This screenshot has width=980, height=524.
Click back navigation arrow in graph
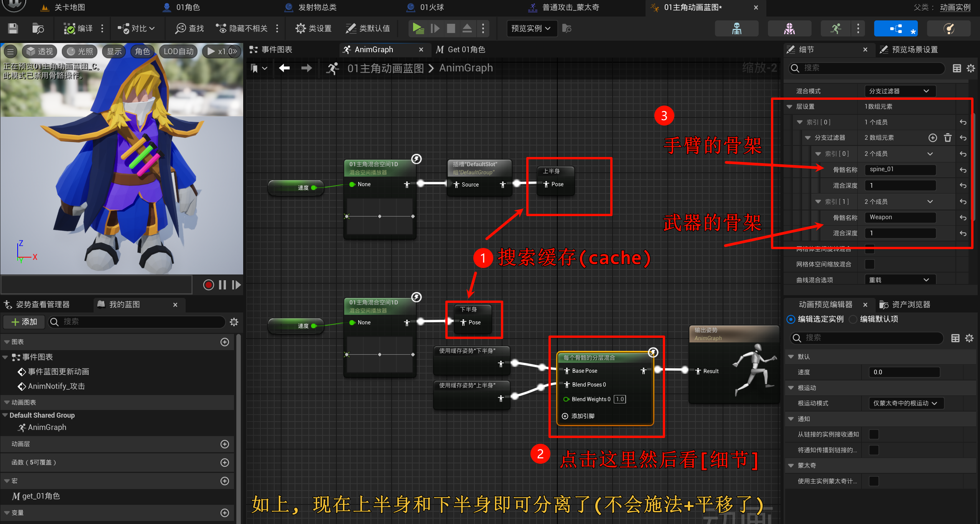tap(284, 68)
